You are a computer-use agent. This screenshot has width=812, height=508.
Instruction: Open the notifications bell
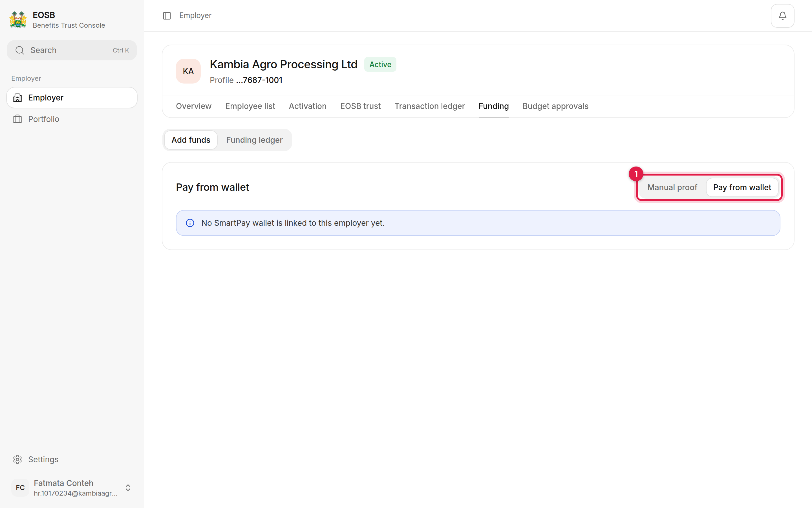(x=782, y=16)
